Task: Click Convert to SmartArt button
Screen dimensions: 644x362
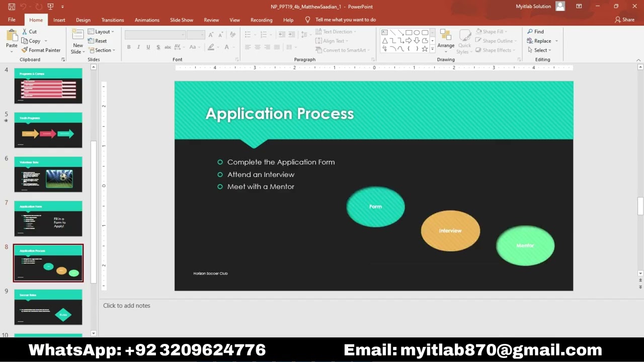Action: pyautogui.click(x=343, y=50)
